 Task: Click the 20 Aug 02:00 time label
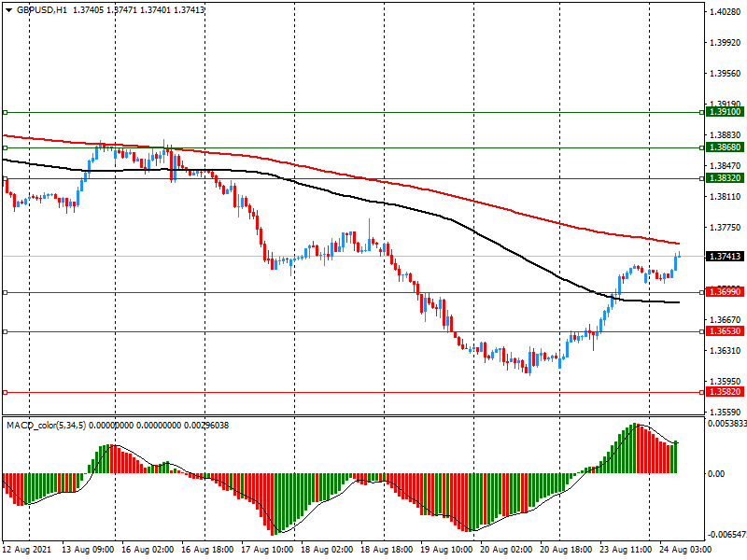coord(506,549)
